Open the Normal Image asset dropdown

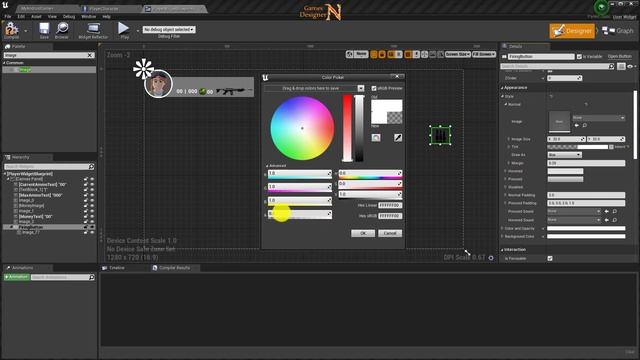point(599,118)
